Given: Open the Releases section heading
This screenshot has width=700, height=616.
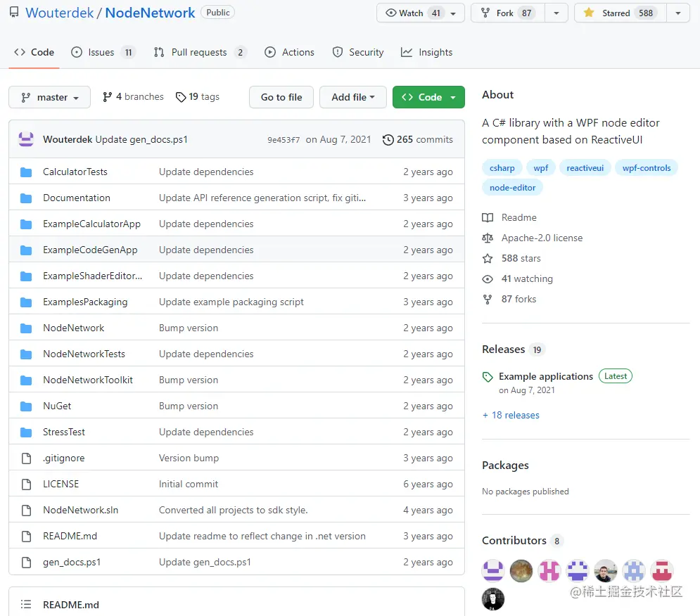Looking at the screenshot, I should coord(504,349).
